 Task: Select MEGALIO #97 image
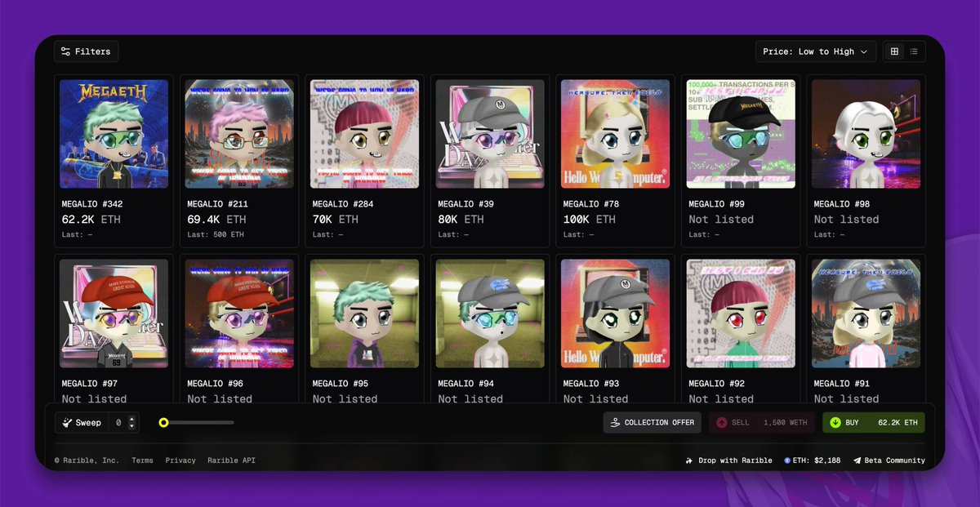pos(114,314)
